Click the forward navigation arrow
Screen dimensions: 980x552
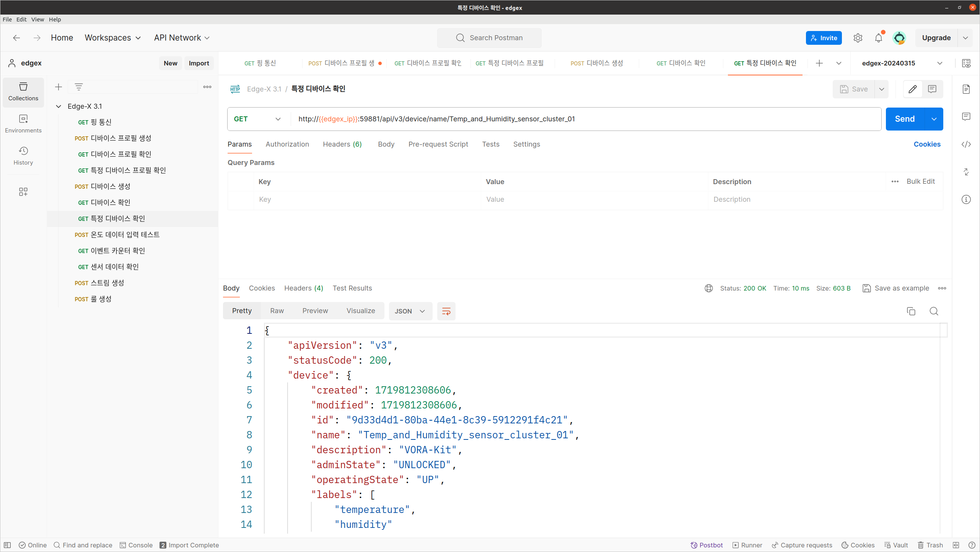(37, 38)
